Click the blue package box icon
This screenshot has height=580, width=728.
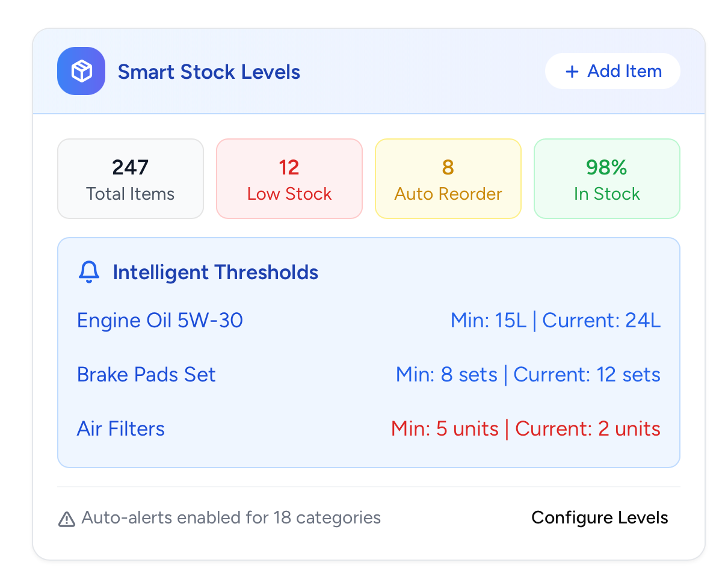click(81, 72)
